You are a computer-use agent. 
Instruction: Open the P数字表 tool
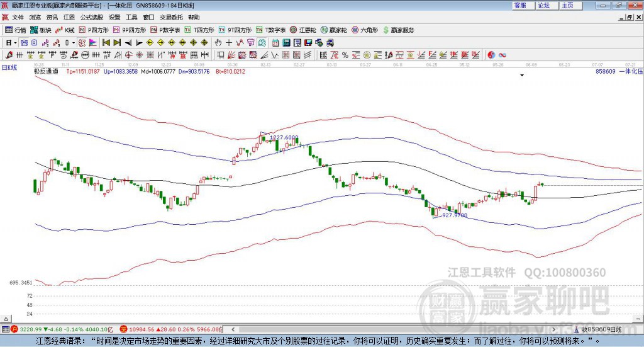pyautogui.click(x=165, y=30)
